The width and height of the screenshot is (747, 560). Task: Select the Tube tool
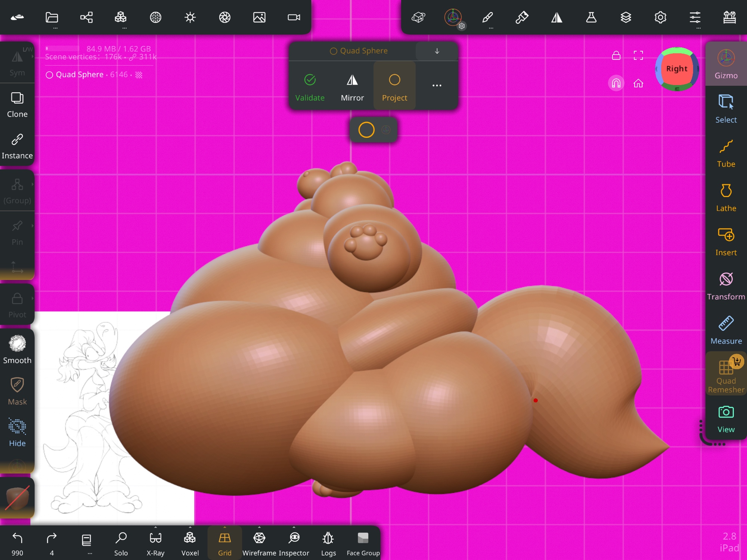coord(726,153)
